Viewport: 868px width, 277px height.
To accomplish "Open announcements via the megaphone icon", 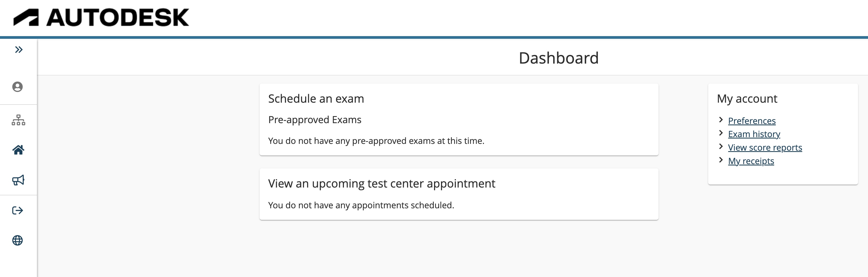I will click(x=18, y=180).
